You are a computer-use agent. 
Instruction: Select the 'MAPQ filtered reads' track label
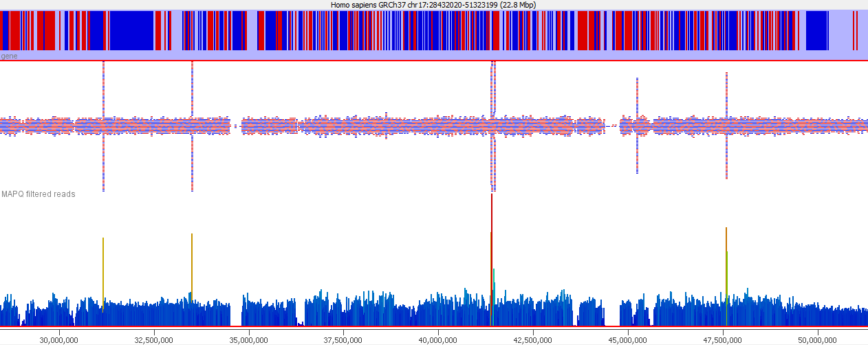39,194
